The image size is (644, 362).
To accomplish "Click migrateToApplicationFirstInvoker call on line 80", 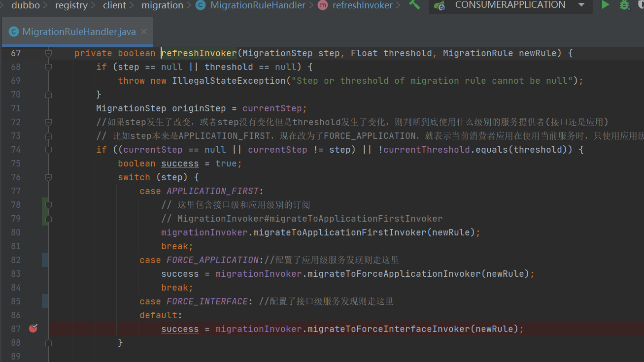I will 339,232.
